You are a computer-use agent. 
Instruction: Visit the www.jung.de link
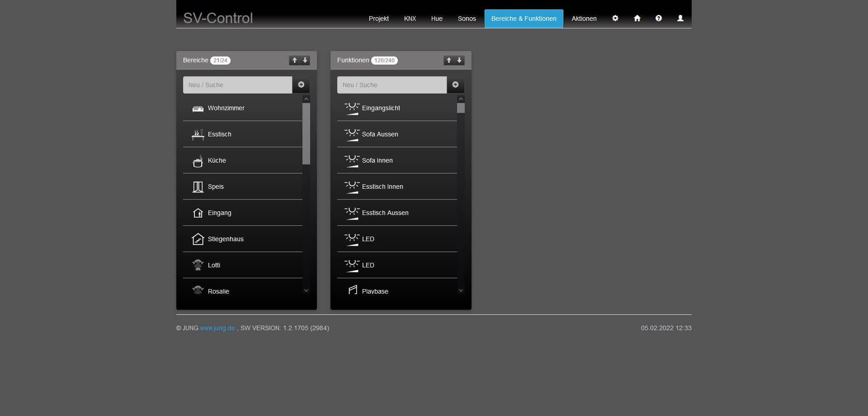217,328
